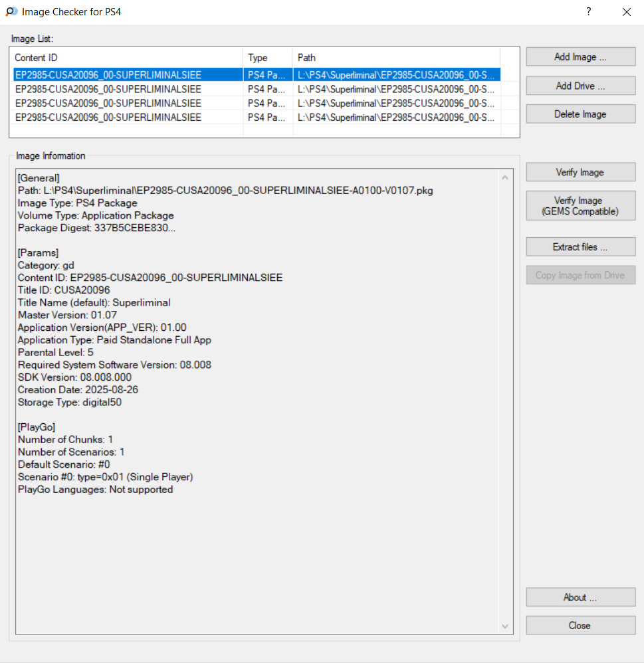Click the Type column header
This screenshot has height=663, width=644.
coord(267,58)
